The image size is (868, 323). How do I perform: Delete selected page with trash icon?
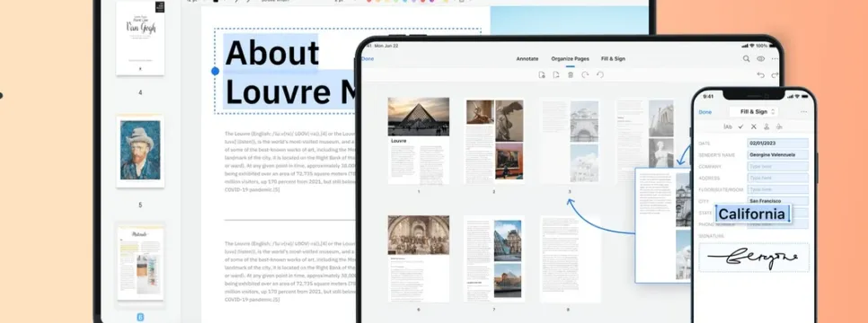[571, 74]
